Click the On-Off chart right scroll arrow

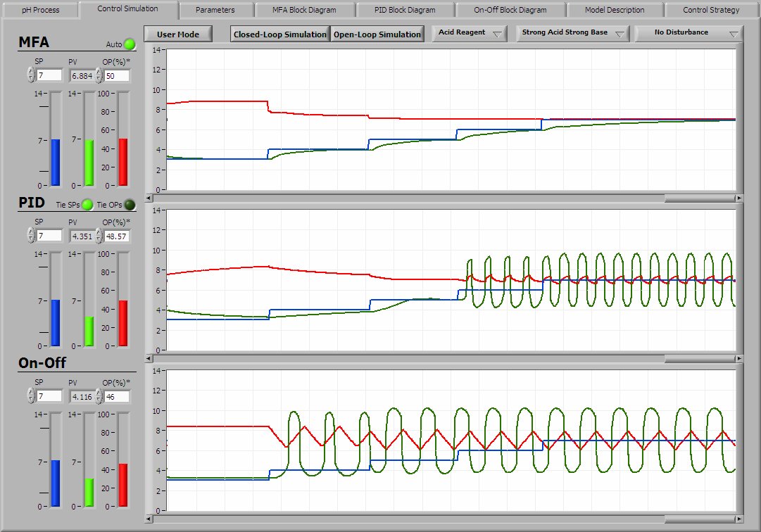tap(738, 519)
